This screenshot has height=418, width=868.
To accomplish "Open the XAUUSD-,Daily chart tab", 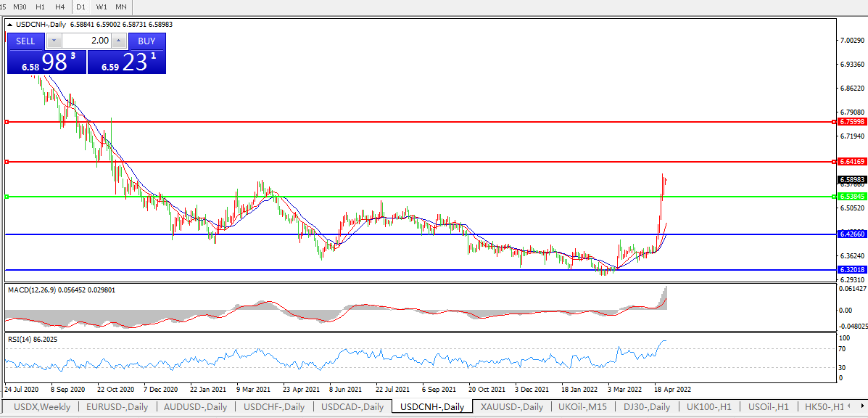I will [513, 407].
